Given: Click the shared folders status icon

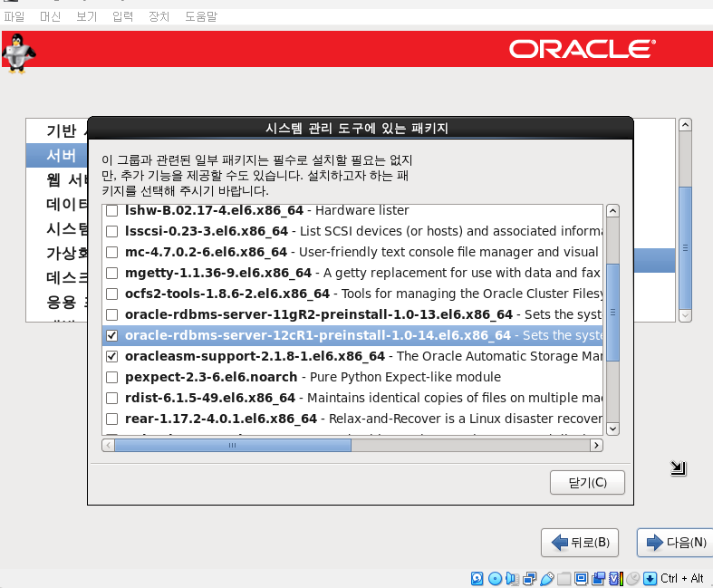Looking at the screenshot, I should click(564, 578).
